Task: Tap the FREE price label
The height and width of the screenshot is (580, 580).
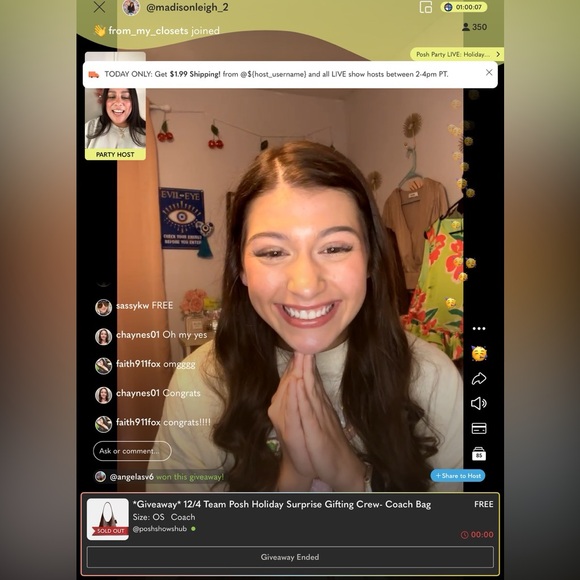Action: click(484, 505)
